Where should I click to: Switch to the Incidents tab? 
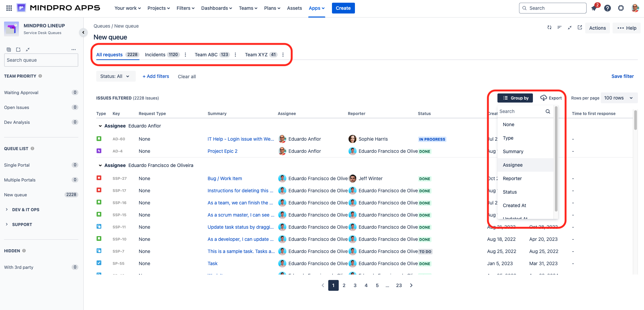click(x=155, y=54)
